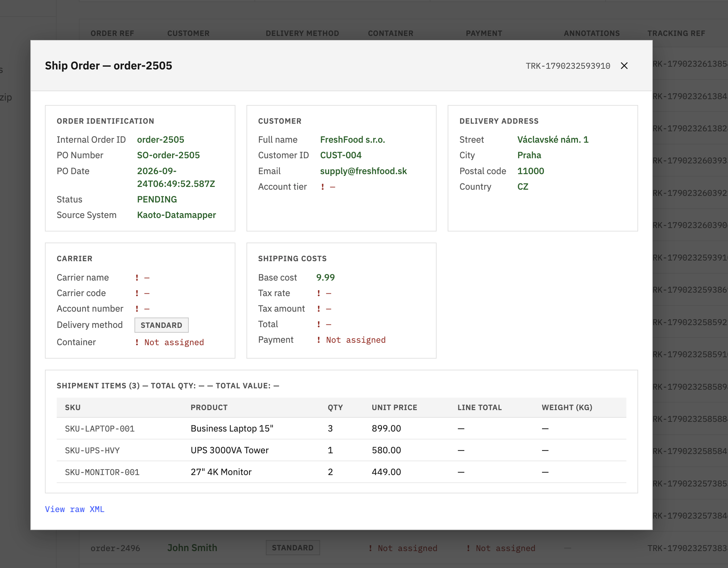Image resolution: width=728 pixels, height=568 pixels.
Task: Click the SKU-LAPTOP-001 item row
Action: click(x=342, y=428)
